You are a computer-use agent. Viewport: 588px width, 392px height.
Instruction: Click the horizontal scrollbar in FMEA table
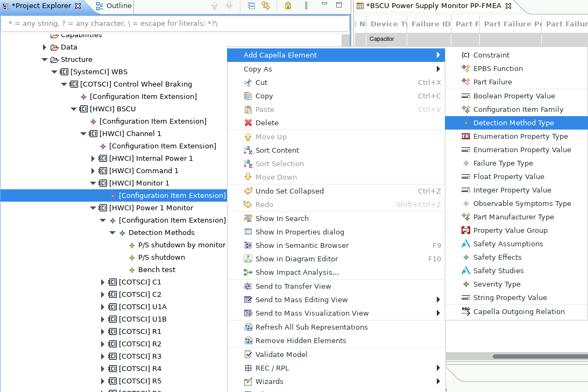tap(540, 357)
